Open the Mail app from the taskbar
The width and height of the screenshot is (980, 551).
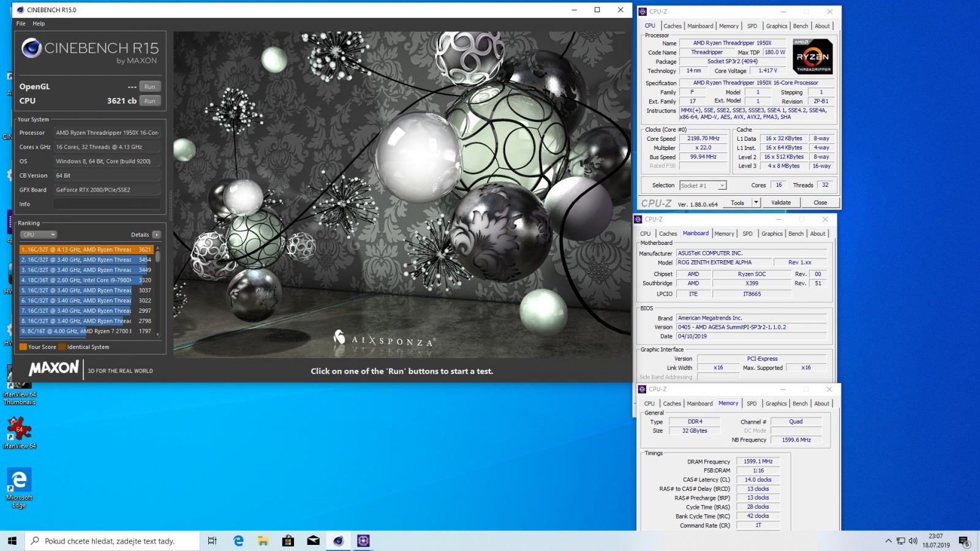(313, 541)
